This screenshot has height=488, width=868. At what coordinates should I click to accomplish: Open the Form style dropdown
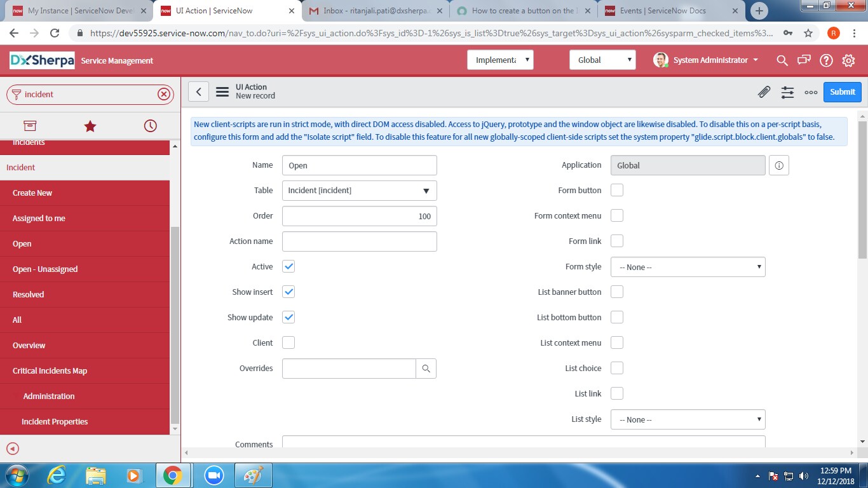tap(688, 267)
